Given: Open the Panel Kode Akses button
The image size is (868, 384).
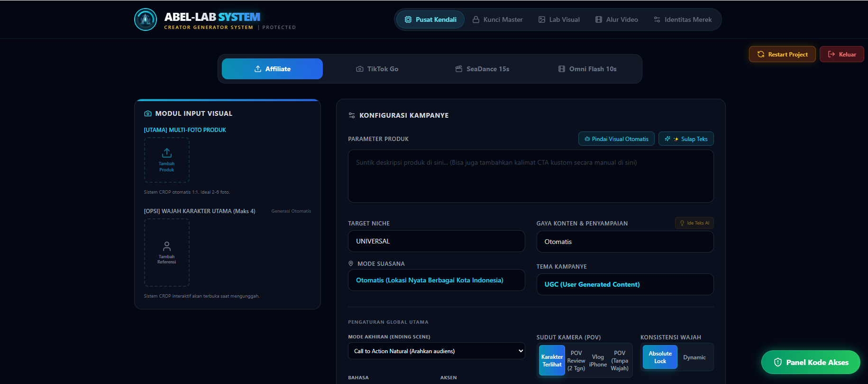Looking at the screenshot, I should 811,362.
